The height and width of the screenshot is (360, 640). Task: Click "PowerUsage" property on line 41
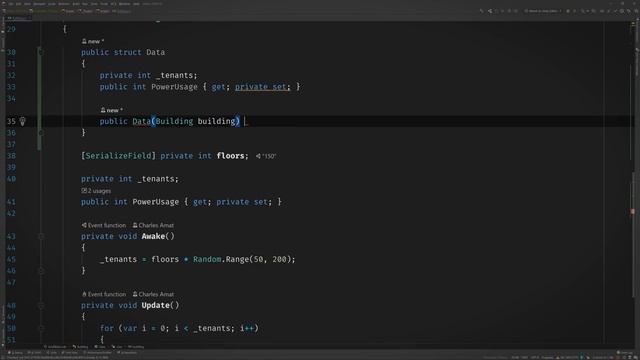(156, 202)
